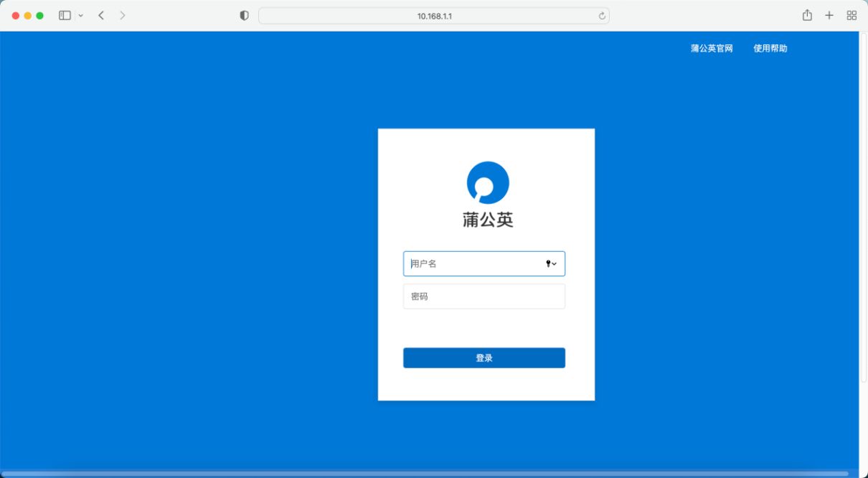The image size is (868, 478).
Task: Click the 登录 button
Action: (484, 358)
